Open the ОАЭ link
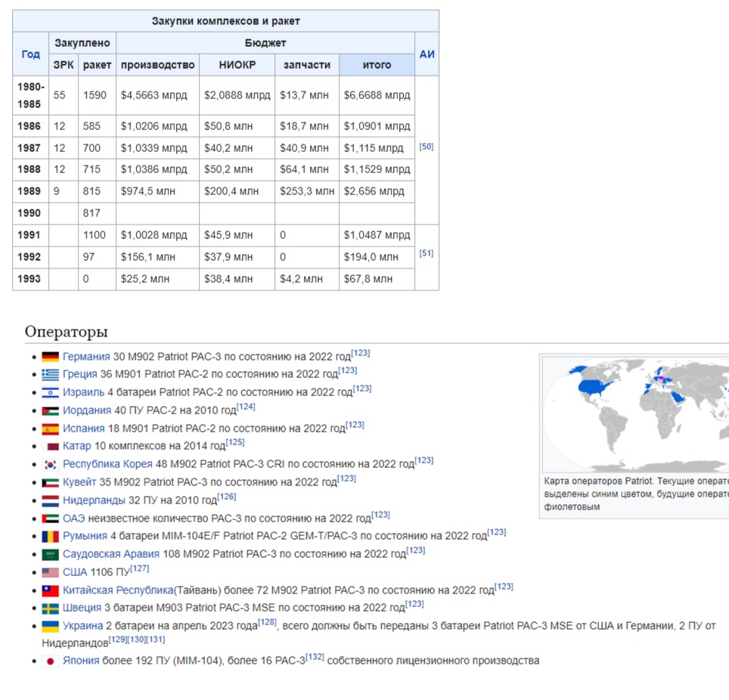729x700 pixels. (x=74, y=519)
